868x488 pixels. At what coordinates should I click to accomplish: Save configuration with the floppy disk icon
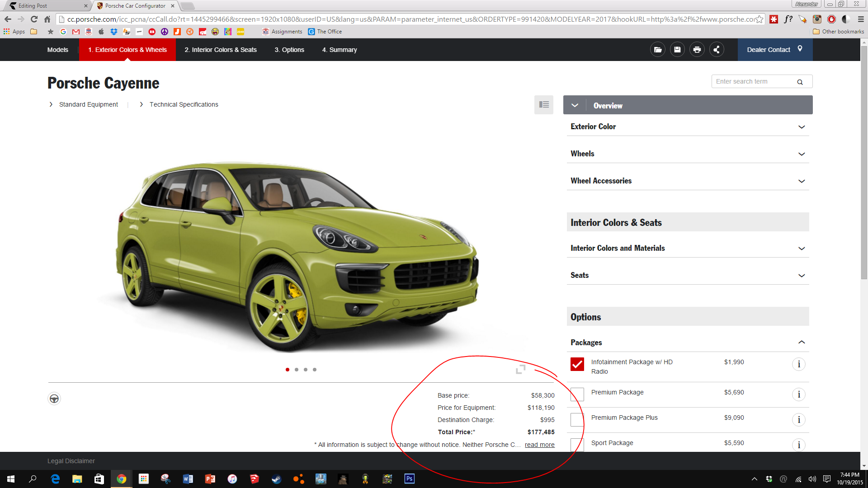click(677, 50)
